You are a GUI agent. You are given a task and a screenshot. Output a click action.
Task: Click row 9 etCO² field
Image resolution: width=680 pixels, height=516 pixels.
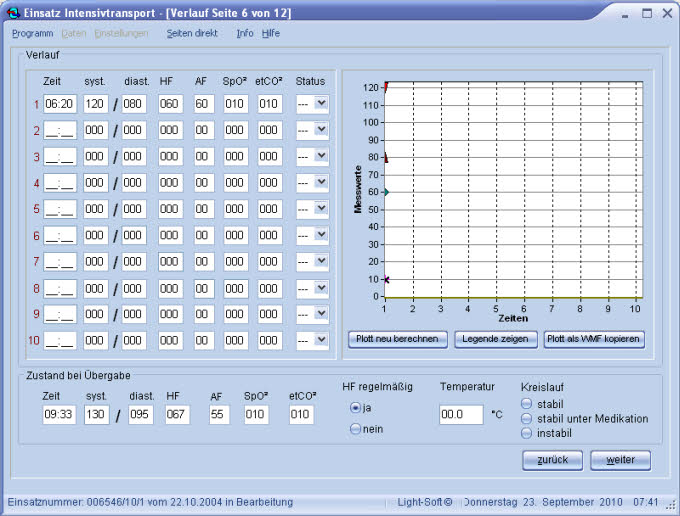tap(270, 314)
